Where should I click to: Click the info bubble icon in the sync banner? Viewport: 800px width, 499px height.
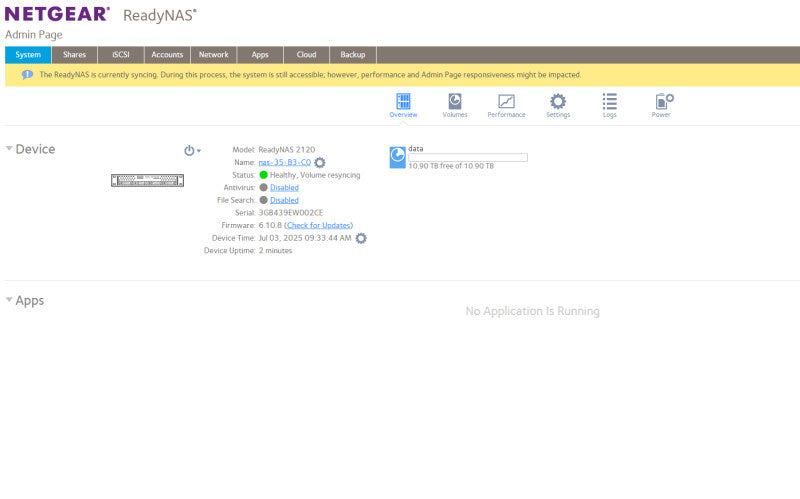point(27,74)
